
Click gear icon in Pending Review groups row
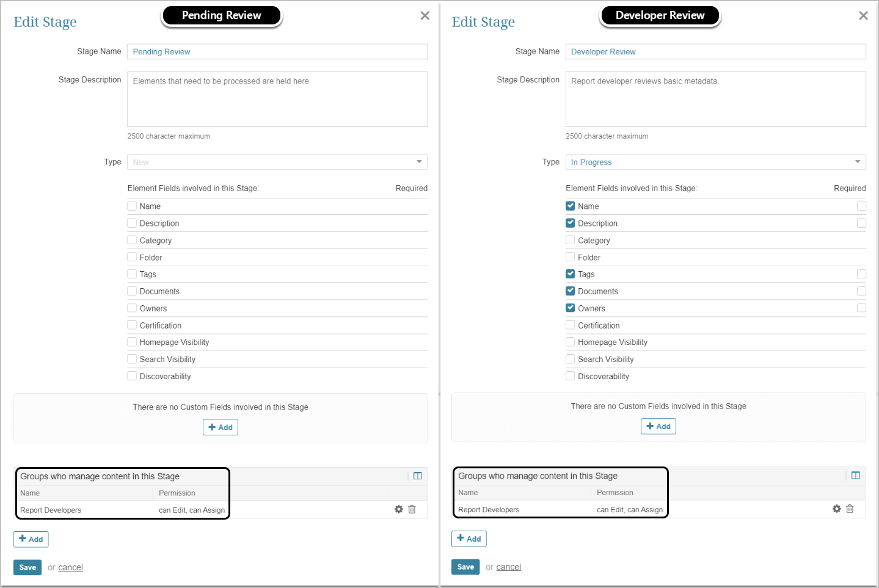tap(399, 509)
